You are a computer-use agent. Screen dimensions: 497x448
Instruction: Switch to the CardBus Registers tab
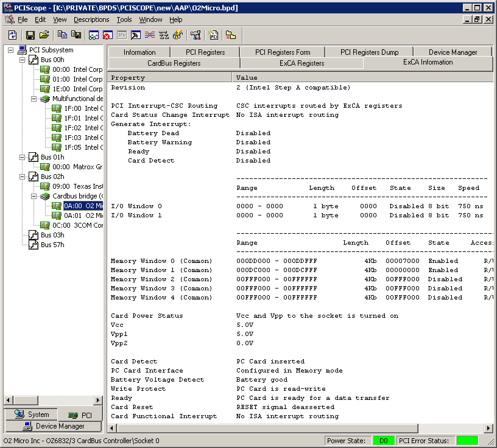tap(174, 63)
